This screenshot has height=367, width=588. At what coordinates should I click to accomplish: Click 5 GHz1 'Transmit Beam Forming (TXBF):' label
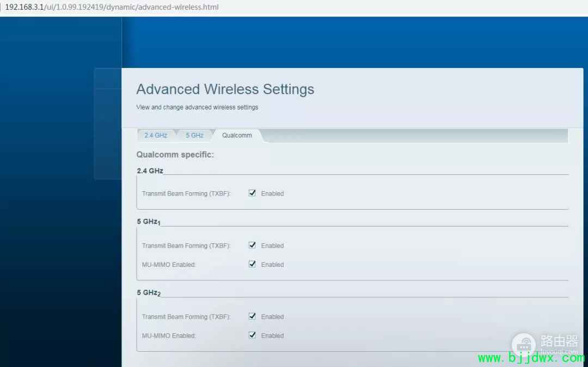(x=186, y=246)
